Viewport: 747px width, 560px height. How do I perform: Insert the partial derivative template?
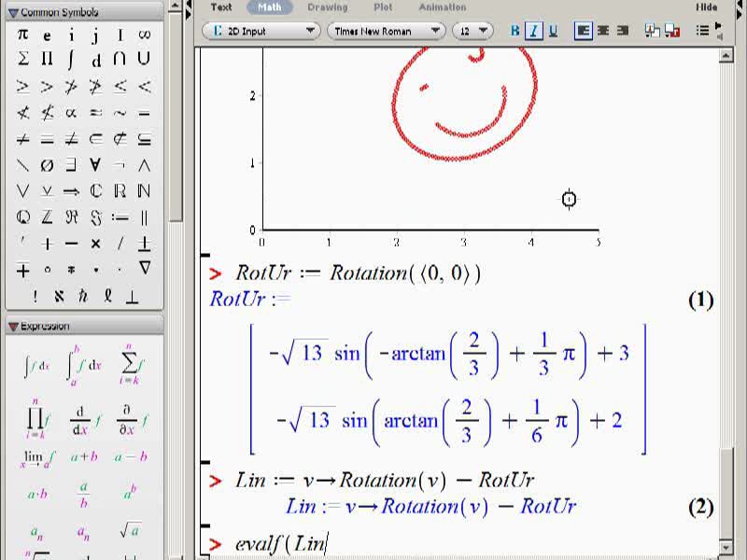(x=132, y=420)
